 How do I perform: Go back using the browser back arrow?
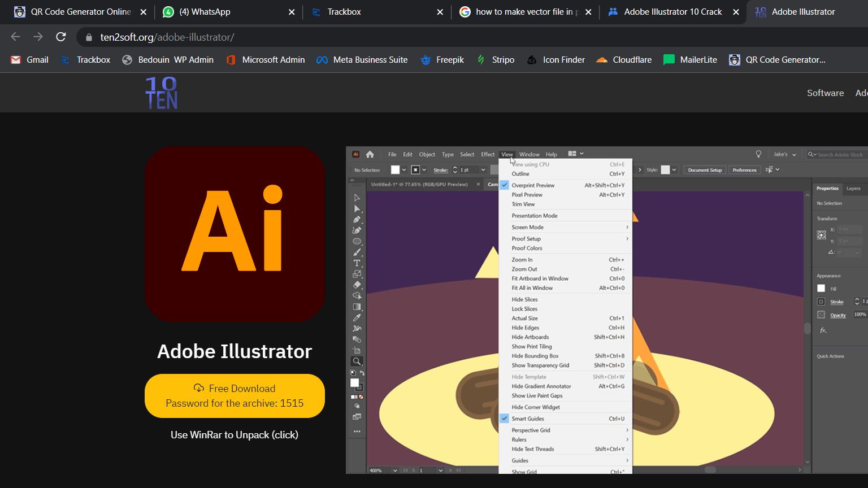tap(15, 37)
